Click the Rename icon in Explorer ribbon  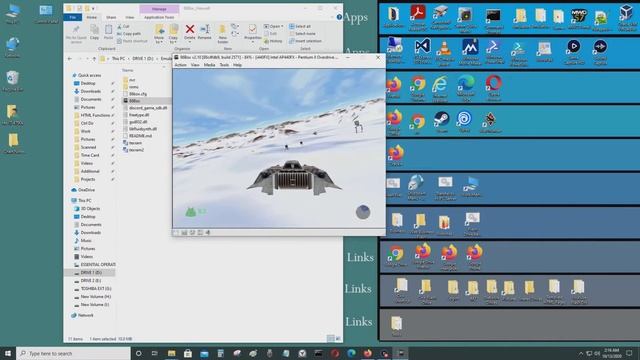[x=204, y=32]
